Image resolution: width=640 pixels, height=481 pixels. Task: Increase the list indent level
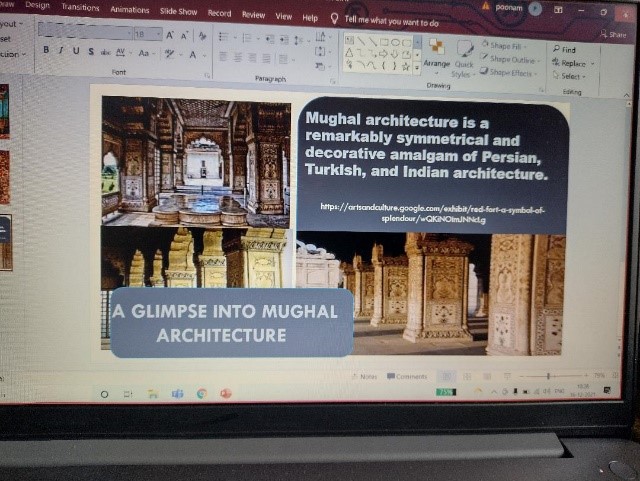(x=284, y=40)
